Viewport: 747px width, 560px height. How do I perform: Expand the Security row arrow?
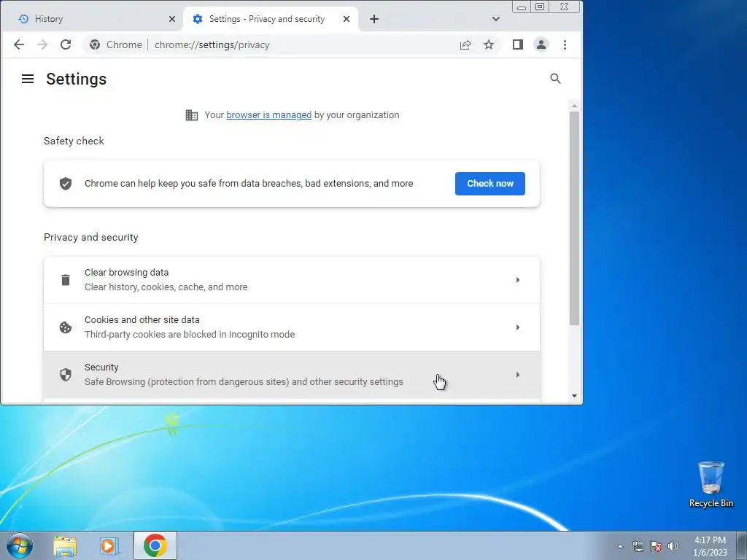pos(518,376)
